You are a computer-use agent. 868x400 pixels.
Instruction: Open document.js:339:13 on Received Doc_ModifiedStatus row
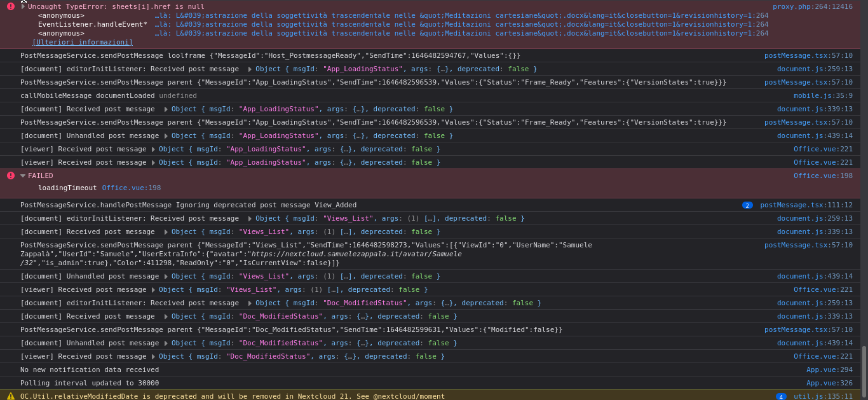815,316
